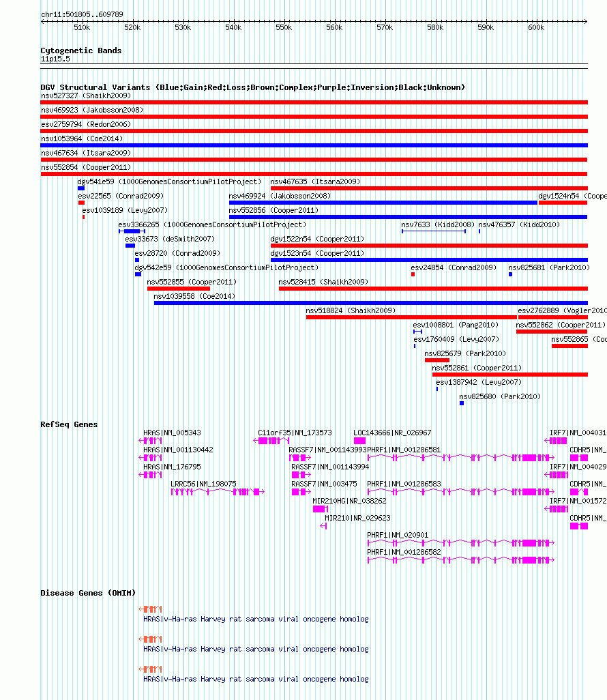Click the nsv552856 (Cooper2011) label
Screen dimensions: 607x700
[x=273, y=210]
